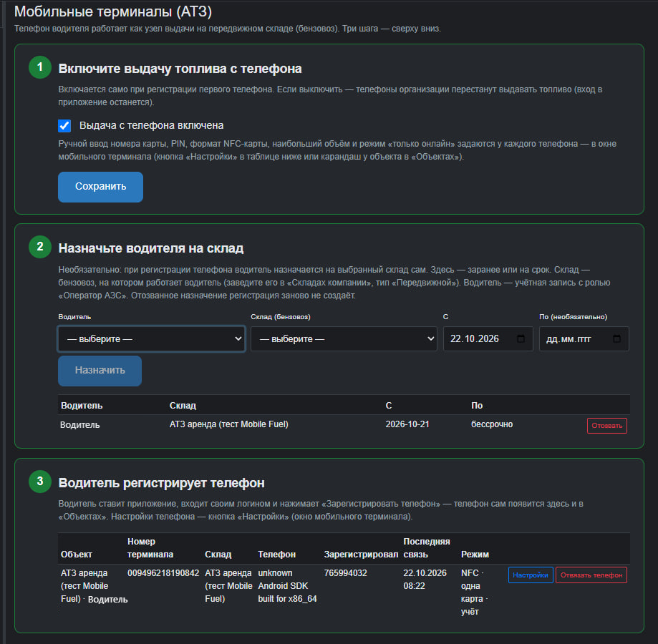The width and height of the screenshot is (658, 644).
Task: Click the Назначить button
Action: coord(100,371)
